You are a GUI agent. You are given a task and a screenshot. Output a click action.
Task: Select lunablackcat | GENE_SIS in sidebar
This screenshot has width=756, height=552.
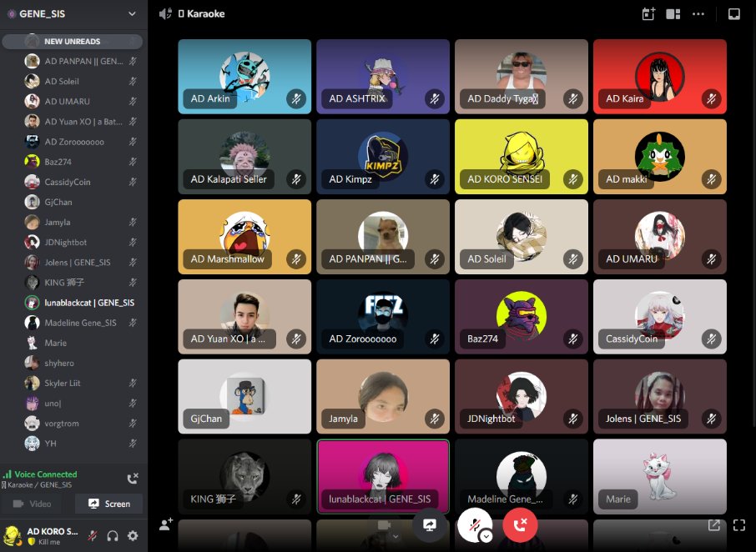81,303
